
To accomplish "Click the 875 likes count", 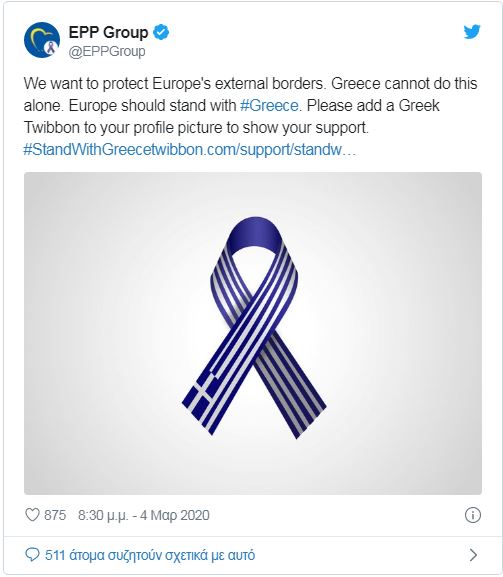I will pos(55,515).
